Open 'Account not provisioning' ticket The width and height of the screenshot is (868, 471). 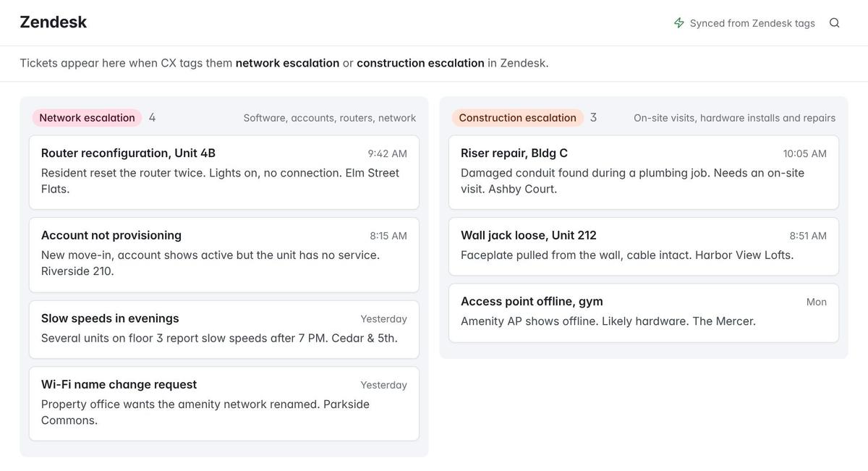[x=224, y=255]
